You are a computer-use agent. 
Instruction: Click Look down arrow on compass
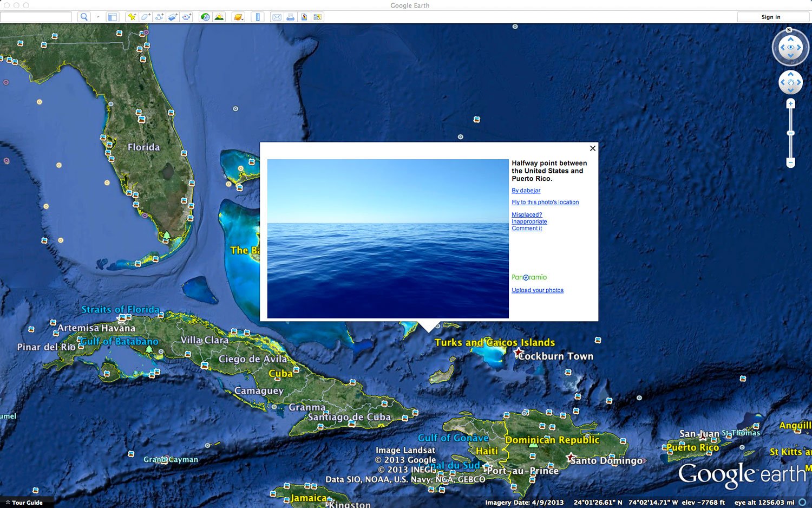click(791, 56)
